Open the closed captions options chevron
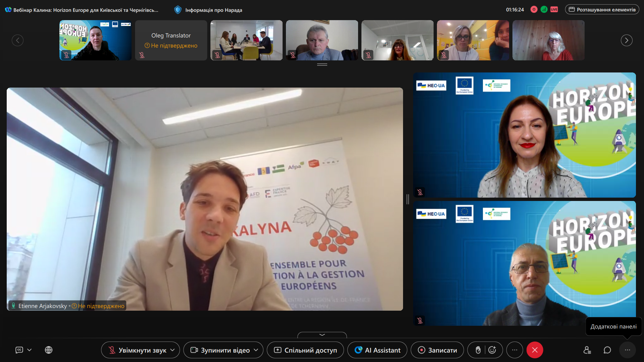This screenshot has width=644, height=362. pyautogui.click(x=30, y=350)
